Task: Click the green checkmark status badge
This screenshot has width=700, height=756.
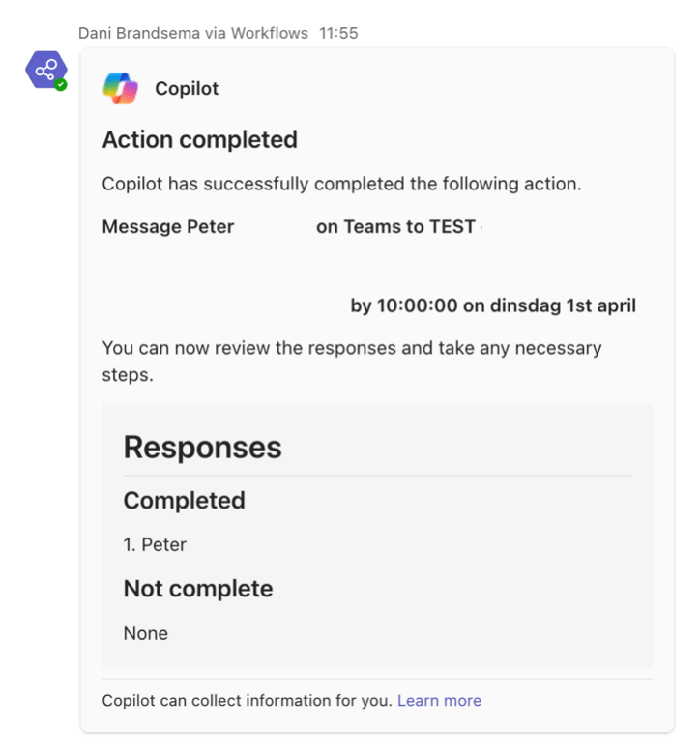Action: click(61, 85)
